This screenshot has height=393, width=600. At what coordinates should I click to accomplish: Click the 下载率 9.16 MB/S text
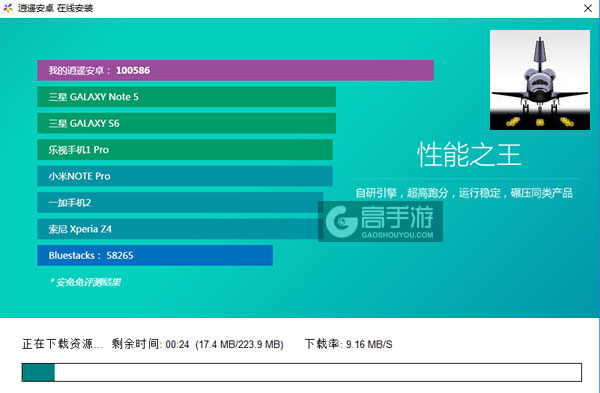pos(349,344)
